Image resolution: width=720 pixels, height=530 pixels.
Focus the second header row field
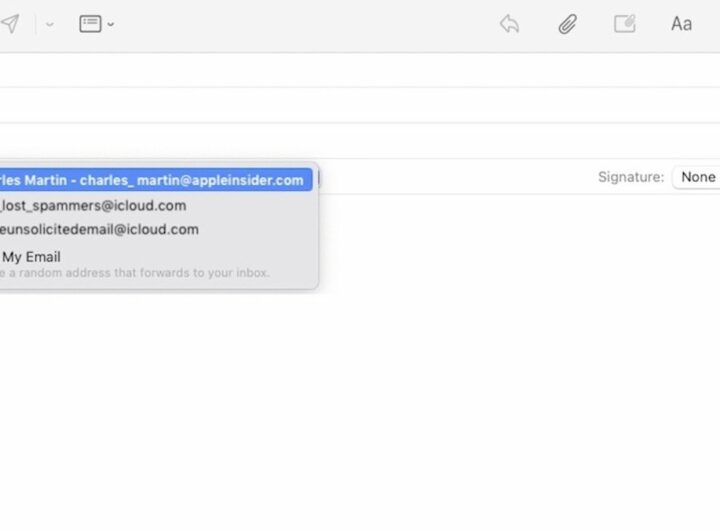(x=360, y=105)
